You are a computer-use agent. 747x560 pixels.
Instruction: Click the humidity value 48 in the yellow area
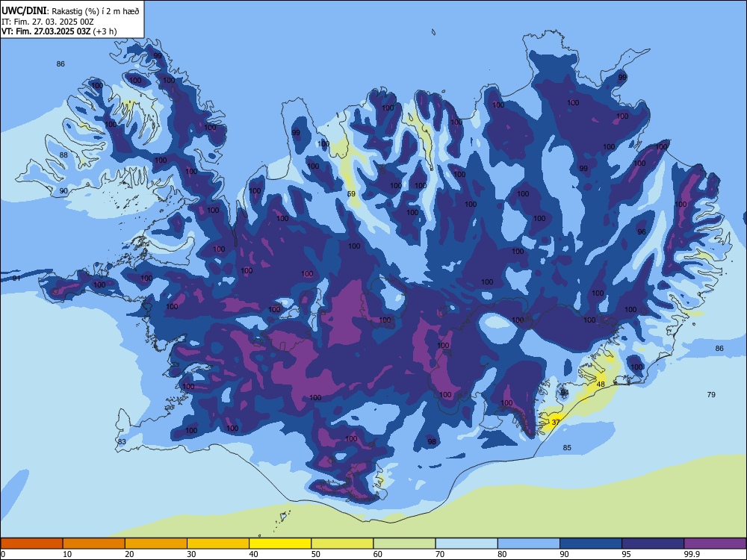[x=601, y=385]
